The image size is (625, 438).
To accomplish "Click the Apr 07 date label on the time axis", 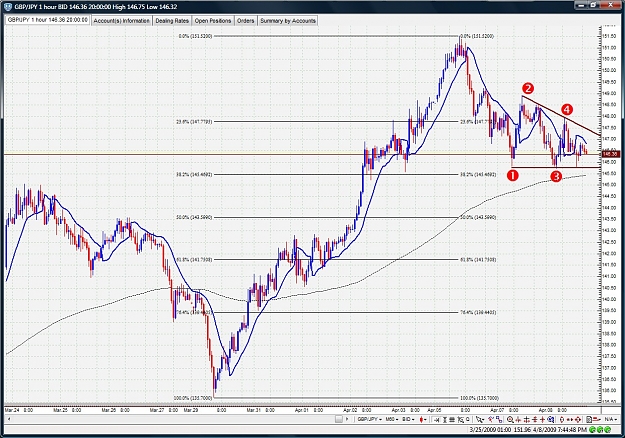I will pos(497,410).
